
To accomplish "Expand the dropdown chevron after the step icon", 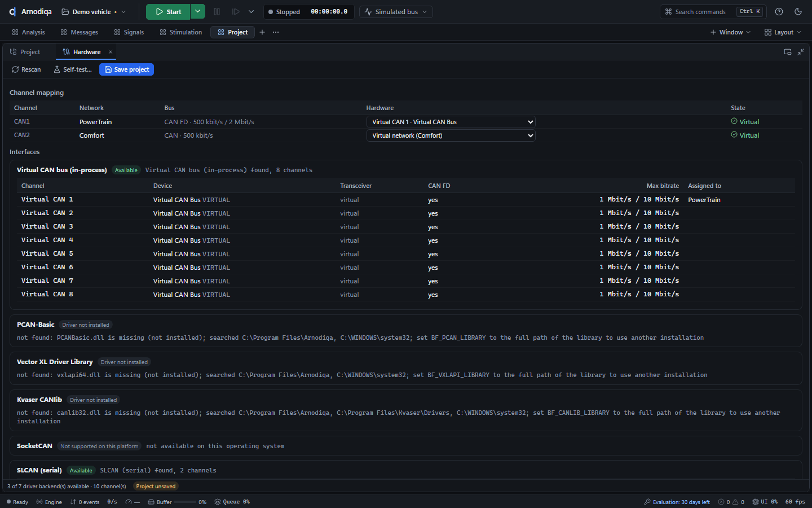I will point(251,12).
